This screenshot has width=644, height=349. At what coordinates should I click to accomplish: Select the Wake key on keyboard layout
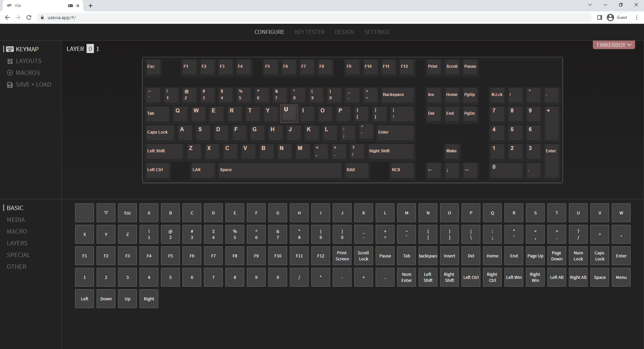tap(452, 152)
